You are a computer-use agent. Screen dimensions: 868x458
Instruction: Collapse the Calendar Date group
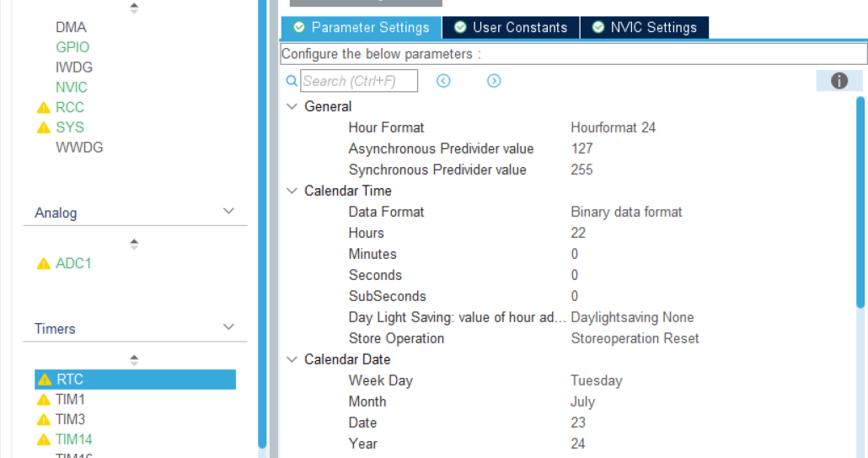click(292, 358)
